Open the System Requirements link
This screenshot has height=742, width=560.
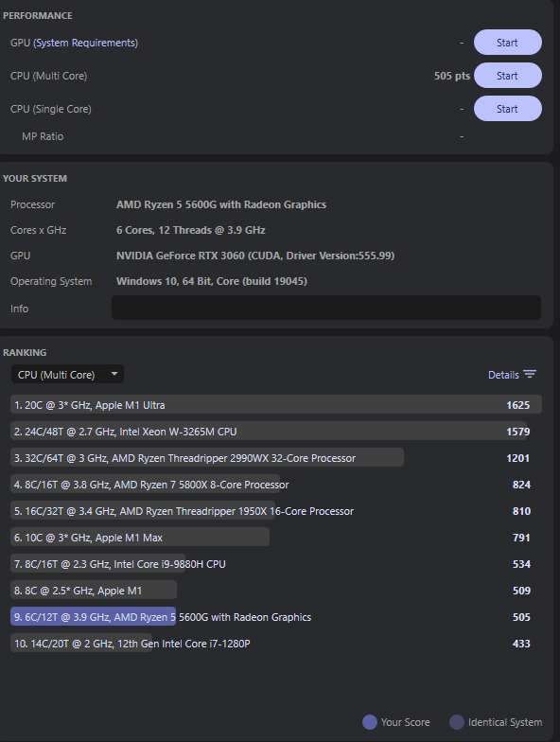tap(85, 43)
